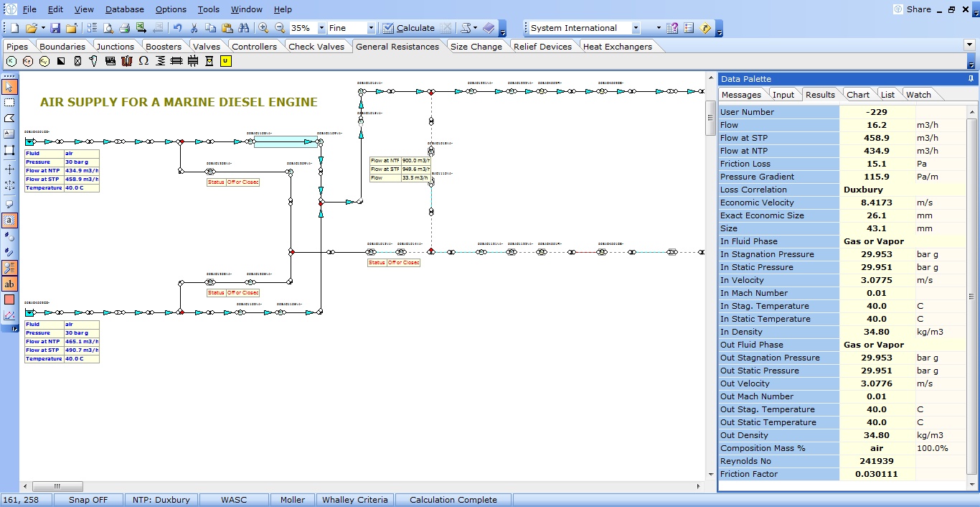Select the Omega resistance component icon
980x507 pixels.
[143, 61]
